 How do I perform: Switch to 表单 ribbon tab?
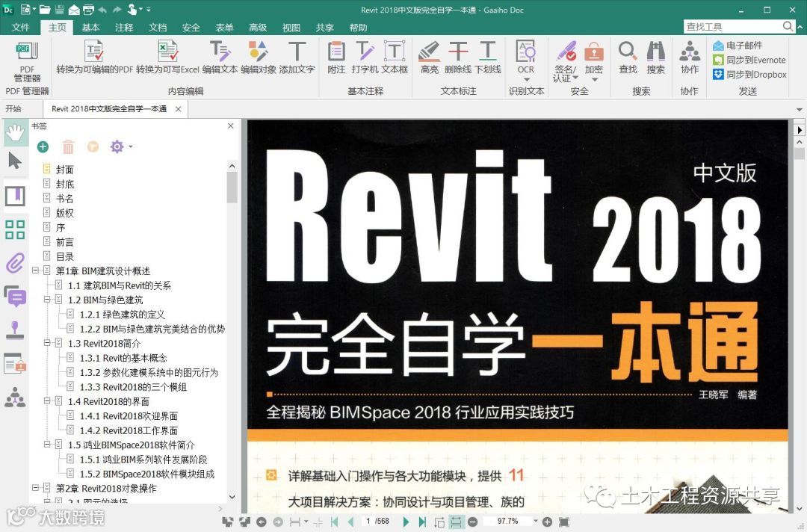(224, 27)
